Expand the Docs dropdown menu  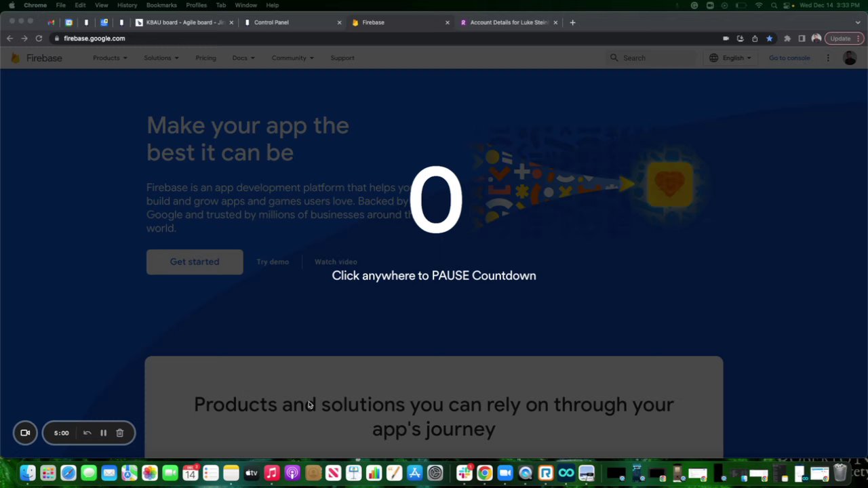(243, 58)
